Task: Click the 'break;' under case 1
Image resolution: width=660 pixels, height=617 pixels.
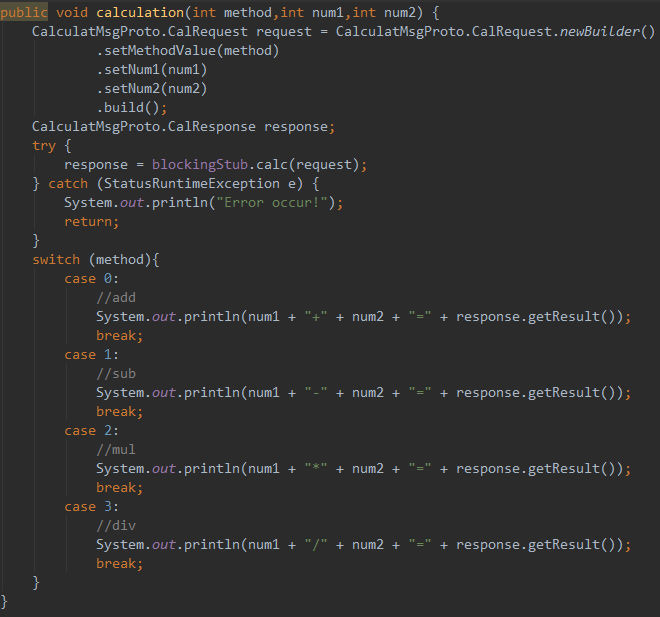Action: coord(120,412)
